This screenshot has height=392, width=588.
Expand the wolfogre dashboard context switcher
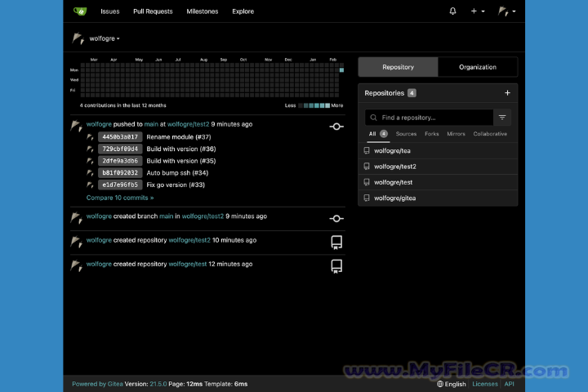click(105, 38)
